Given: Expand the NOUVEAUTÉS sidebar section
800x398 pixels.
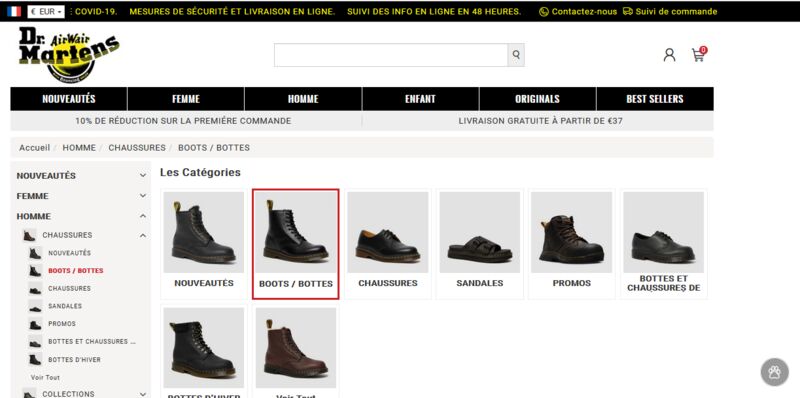Looking at the screenshot, I should (x=143, y=176).
